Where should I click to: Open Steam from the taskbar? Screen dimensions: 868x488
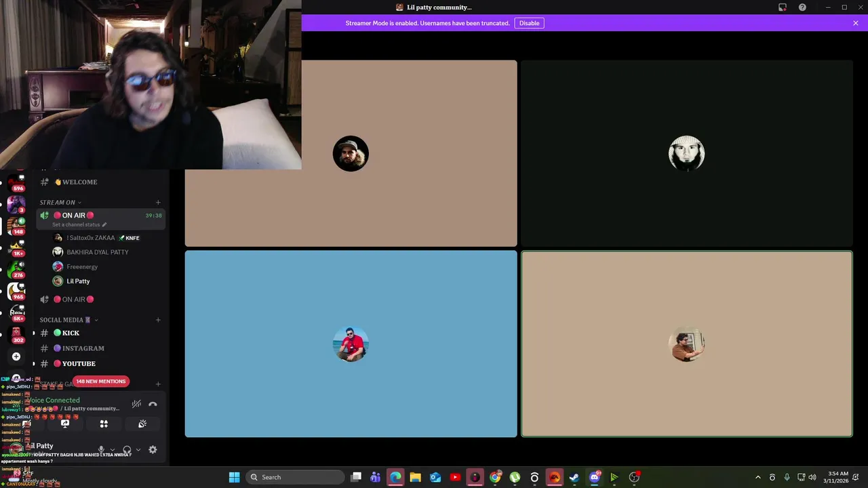pyautogui.click(x=574, y=477)
